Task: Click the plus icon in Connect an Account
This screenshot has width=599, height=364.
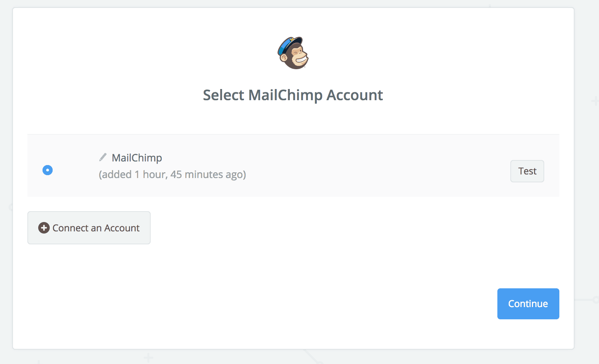Action: pyautogui.click(x=44, y=228)
